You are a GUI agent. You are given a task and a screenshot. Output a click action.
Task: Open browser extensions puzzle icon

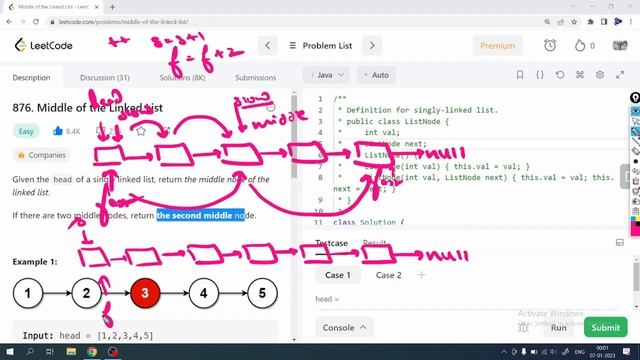(x=591, y=22)
